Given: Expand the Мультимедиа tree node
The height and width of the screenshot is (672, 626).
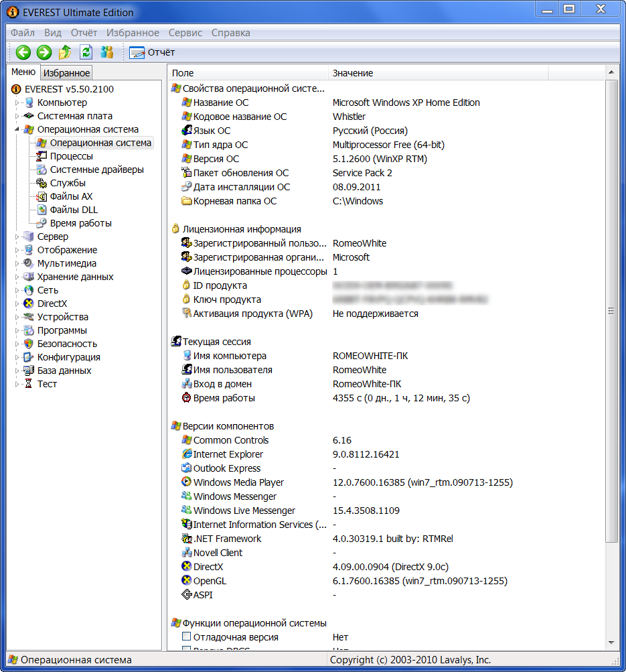Looking at the screenshot, I should click(x=17, y=263).
